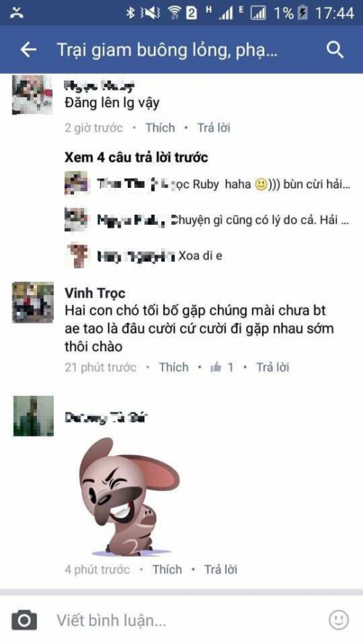Screen dimensions: 363x644
Task: Like the 'Đăng lên lg vậy' comment
Action: (x=160, y=128)
